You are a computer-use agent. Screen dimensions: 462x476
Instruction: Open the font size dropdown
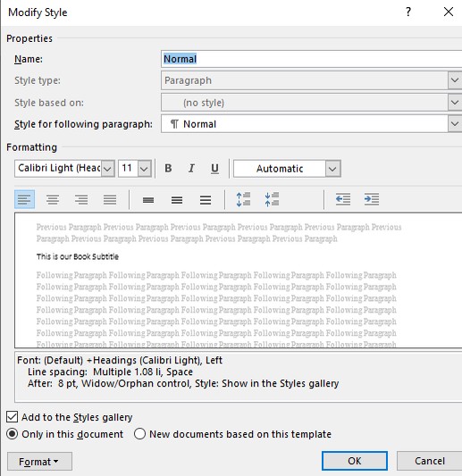144,169
